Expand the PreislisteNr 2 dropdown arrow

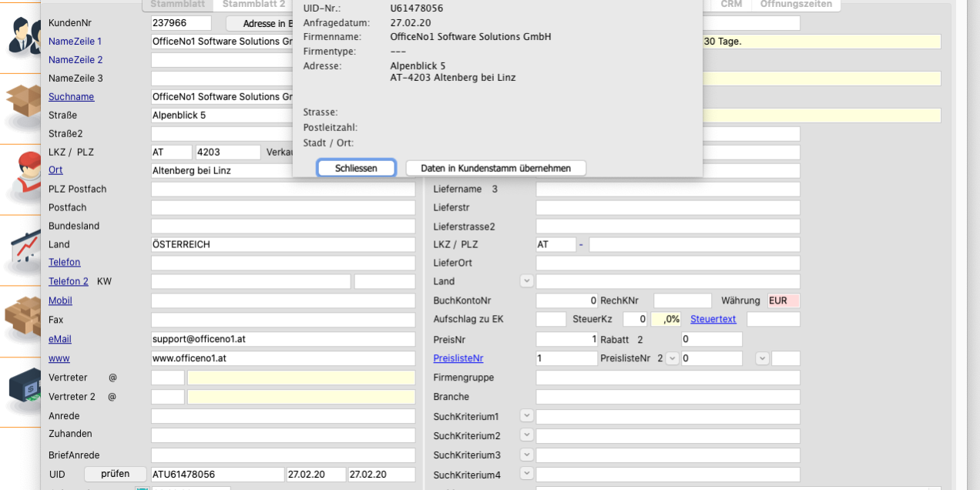coord(672,358)
